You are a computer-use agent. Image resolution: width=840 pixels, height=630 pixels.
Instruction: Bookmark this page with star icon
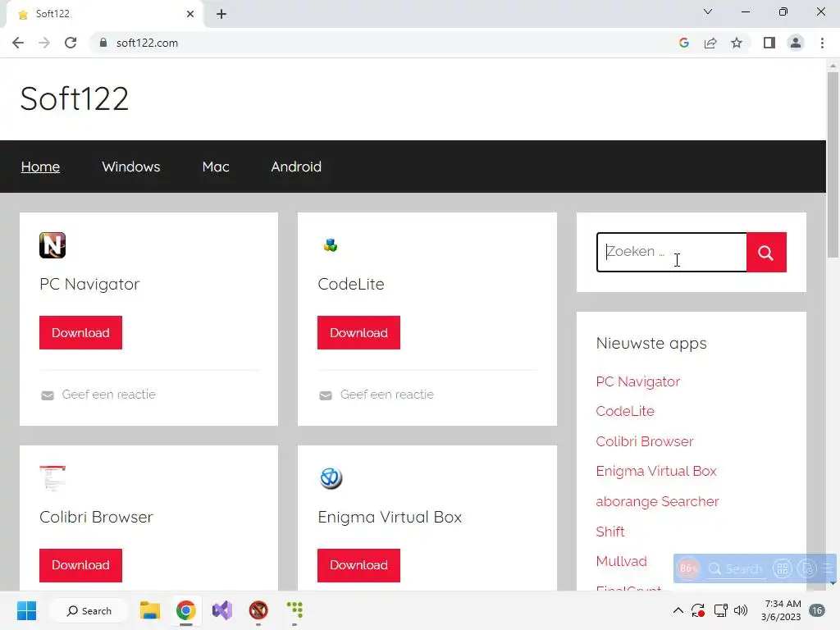(737, 43)
